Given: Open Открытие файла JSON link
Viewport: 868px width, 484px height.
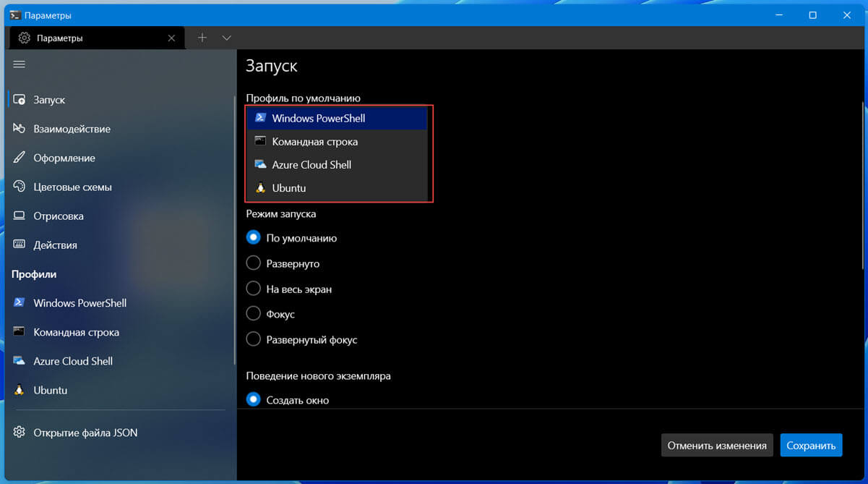Looking at the screenshot, I should (119, 433).
